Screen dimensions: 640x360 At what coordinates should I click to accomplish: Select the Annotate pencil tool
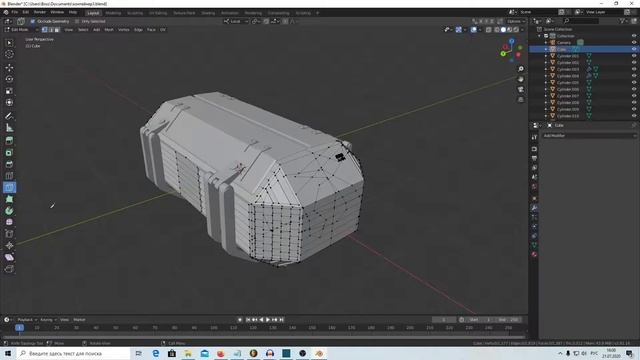(x=9, y=116)
